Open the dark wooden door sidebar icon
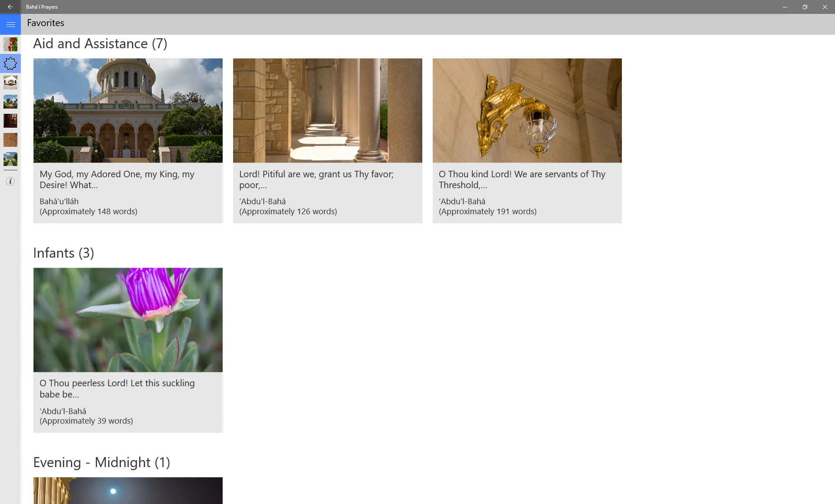 point(10,121)
